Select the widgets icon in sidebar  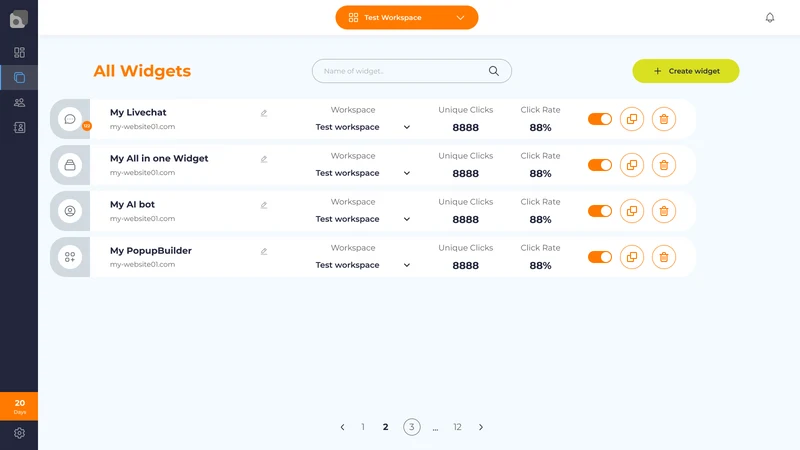pos(19,78)
